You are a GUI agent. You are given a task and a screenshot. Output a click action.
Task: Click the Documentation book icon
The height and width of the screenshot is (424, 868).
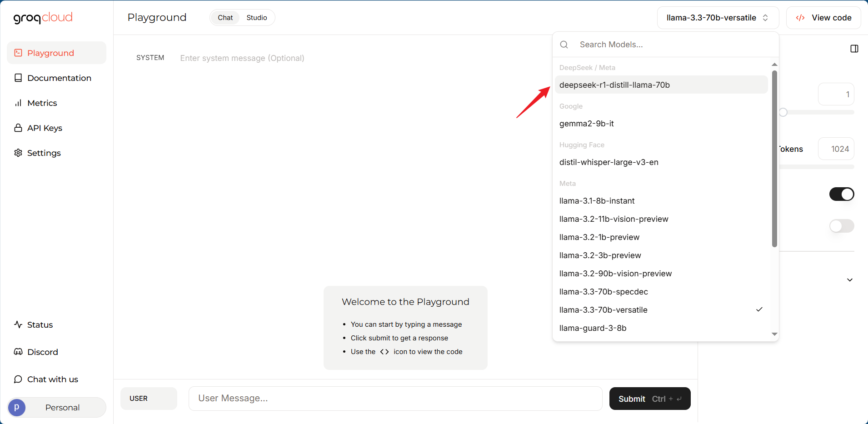18,78
